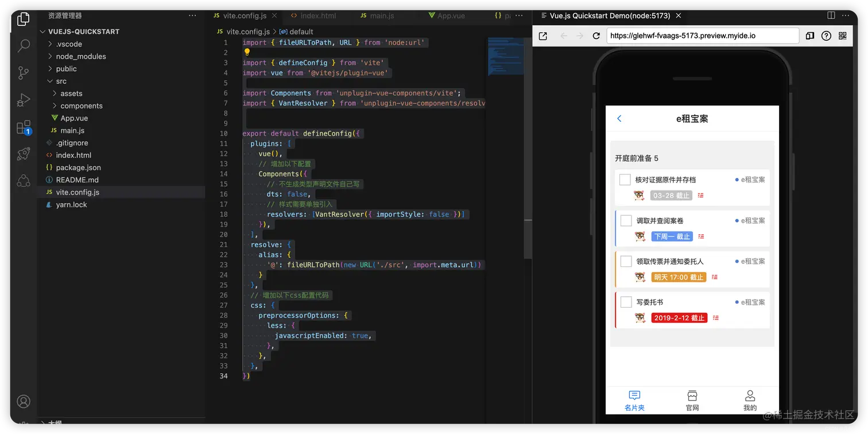The height and width of the screenshot is (434, 868).
Task: Check the 调取并查阅案卷 task checkbox
Action: [626, 220]
